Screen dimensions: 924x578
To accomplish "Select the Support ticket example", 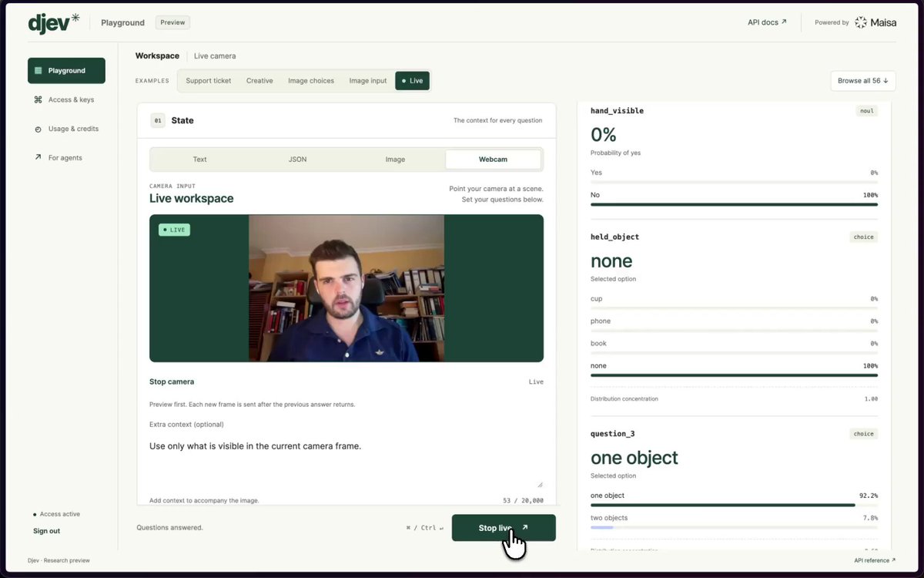I will click(209, 80).
